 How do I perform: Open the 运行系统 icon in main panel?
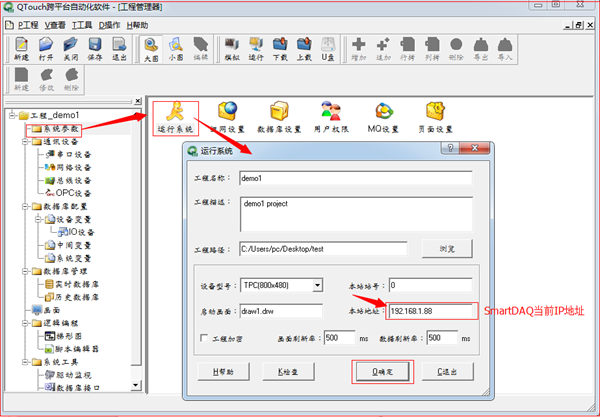(x=175, y=116)
